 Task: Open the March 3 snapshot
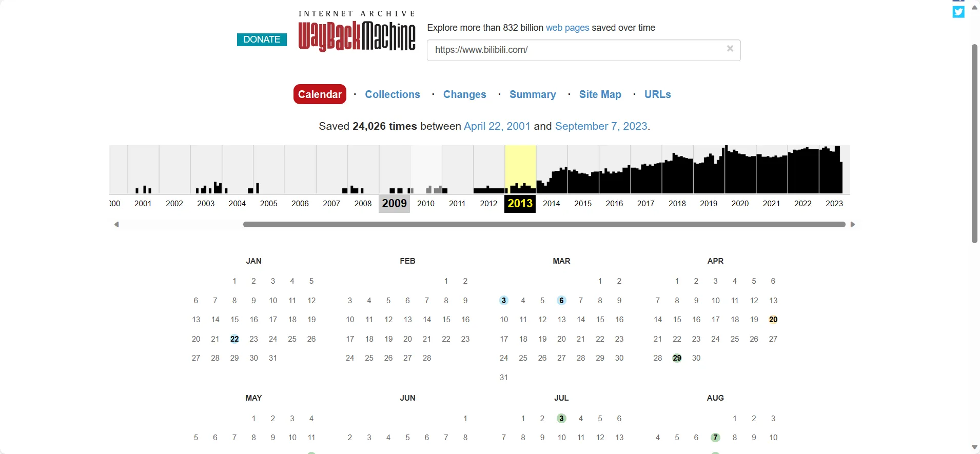point(503,301)
